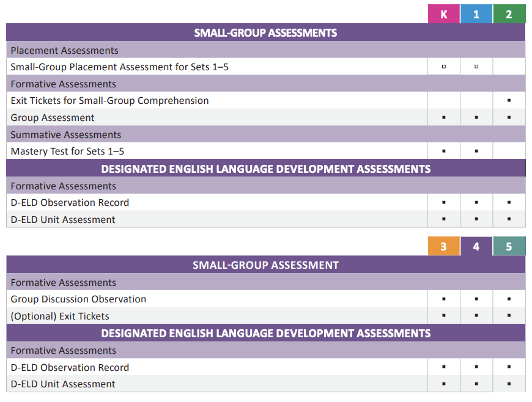Select the teal grade 5 tab

click(x=509, y=246)
